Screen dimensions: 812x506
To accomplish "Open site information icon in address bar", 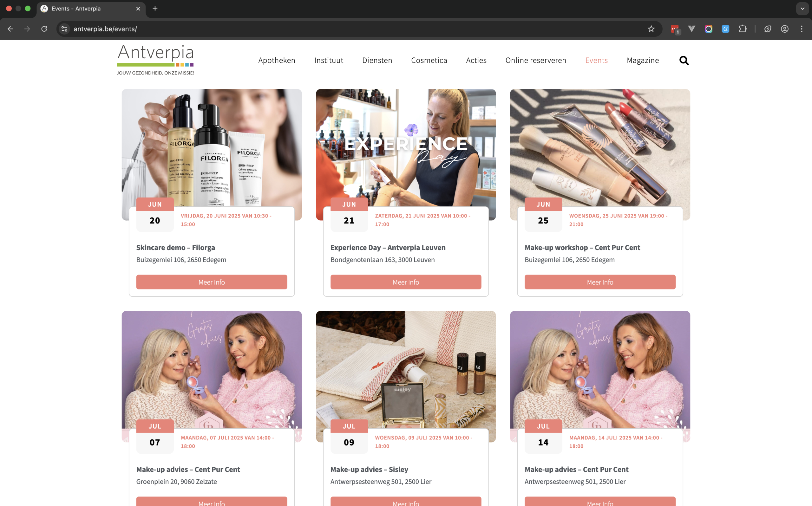I will 65,29.
